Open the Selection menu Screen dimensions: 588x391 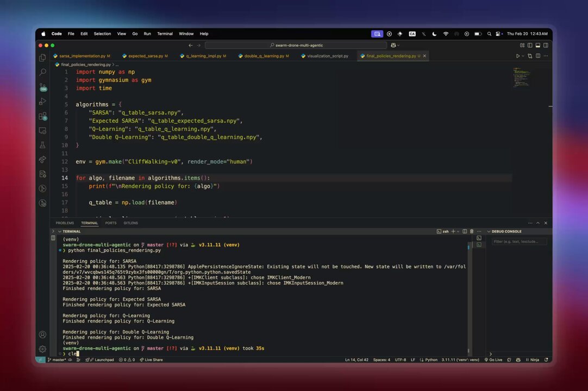pyautogui.click(x=102, y=34)
